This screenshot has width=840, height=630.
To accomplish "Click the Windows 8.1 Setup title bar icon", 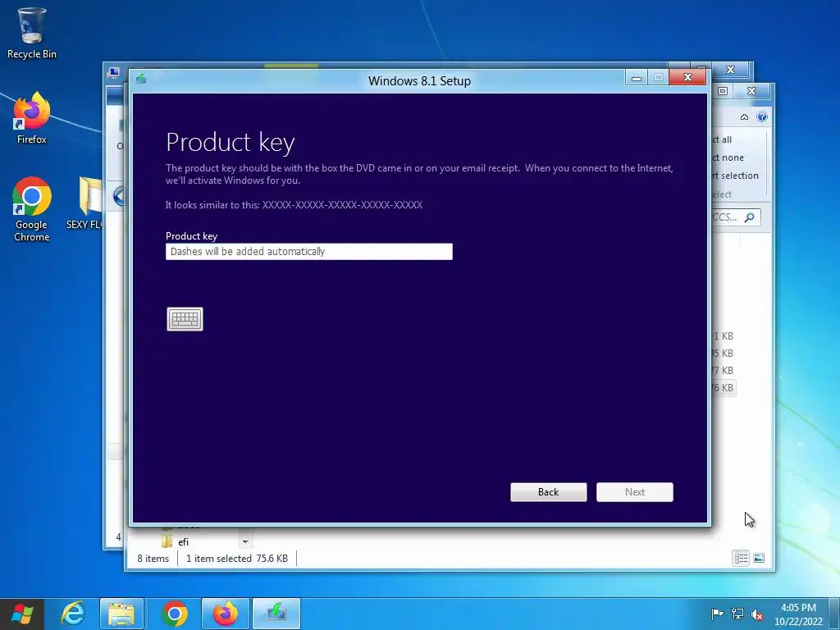I will pyautogui.click(x=141, y=80).
